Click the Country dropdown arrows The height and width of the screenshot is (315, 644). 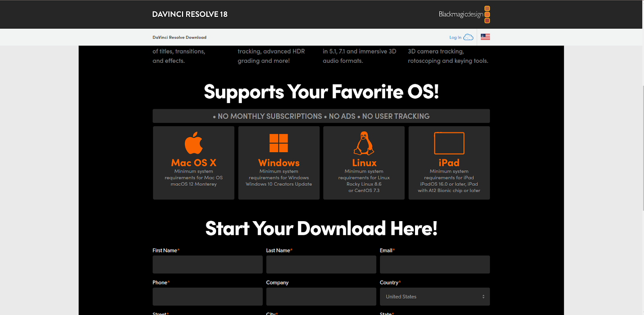point(483,296)
